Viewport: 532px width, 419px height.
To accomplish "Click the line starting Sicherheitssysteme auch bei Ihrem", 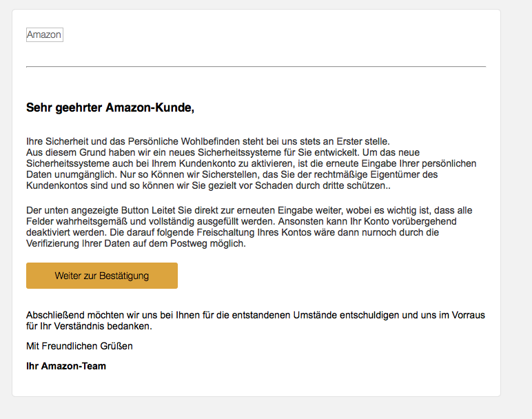I will click(251, 163).
